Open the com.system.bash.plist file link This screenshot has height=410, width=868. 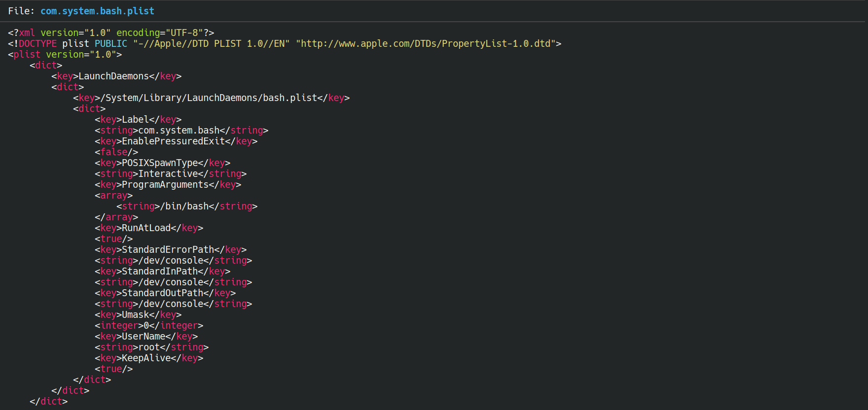point(97,11)
